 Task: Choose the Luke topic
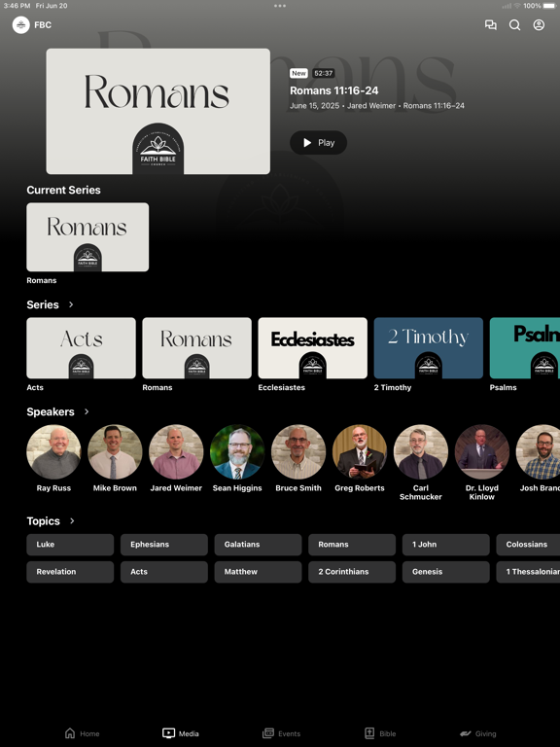click(70, 545)
